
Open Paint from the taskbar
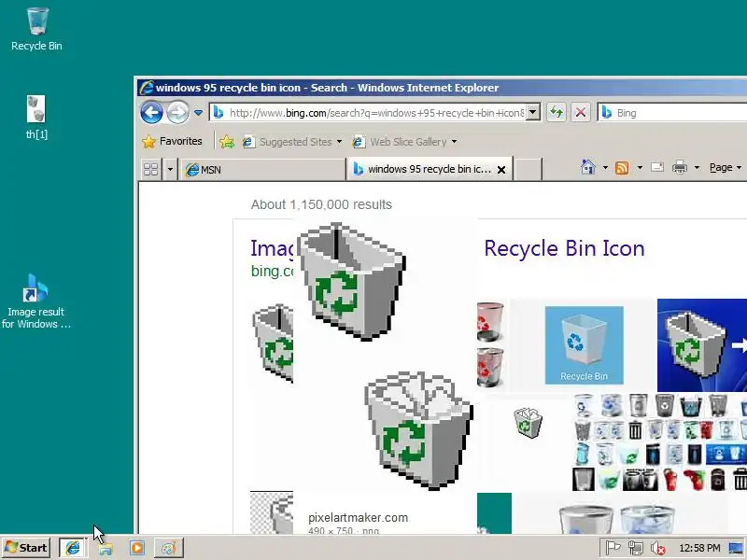point(169,548)
